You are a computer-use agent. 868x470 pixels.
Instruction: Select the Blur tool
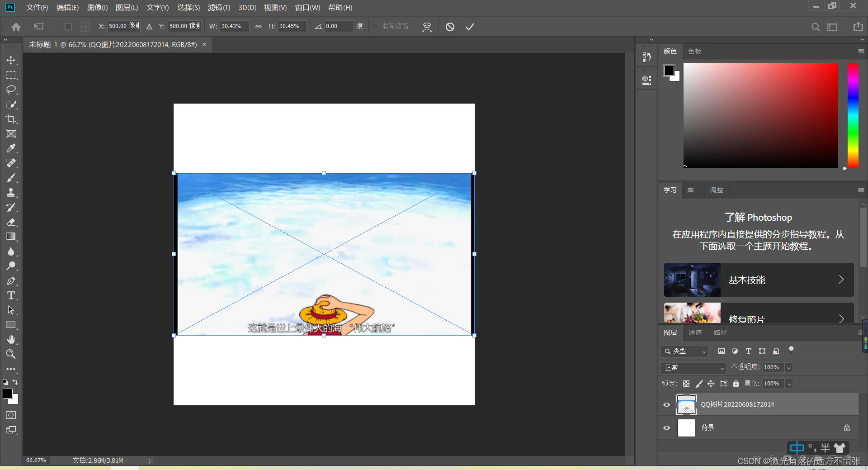(x=11, y=252)
